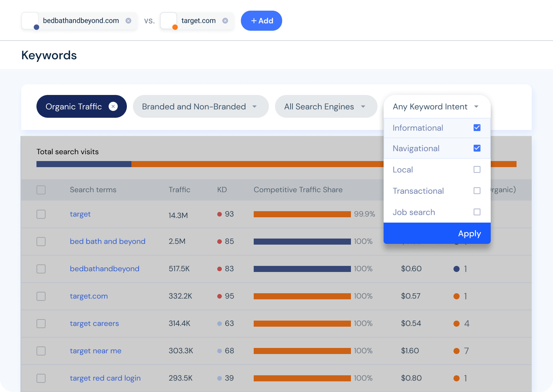The image size is (553, 392).
Task: Apply the keyword intent filters
Action: (469, 233)
